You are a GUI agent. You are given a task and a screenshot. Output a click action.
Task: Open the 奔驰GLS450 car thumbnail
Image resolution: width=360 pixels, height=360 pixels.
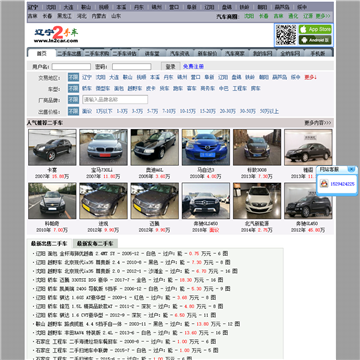(206, 201)
